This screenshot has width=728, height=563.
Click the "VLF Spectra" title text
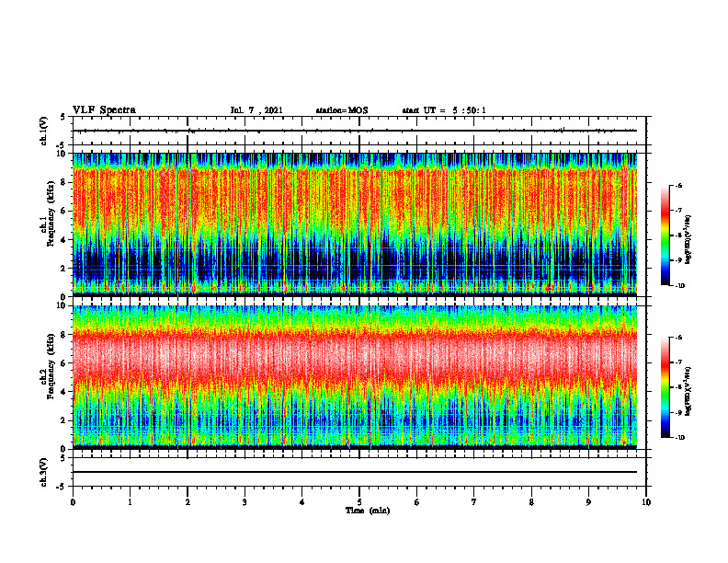point(104,110)
